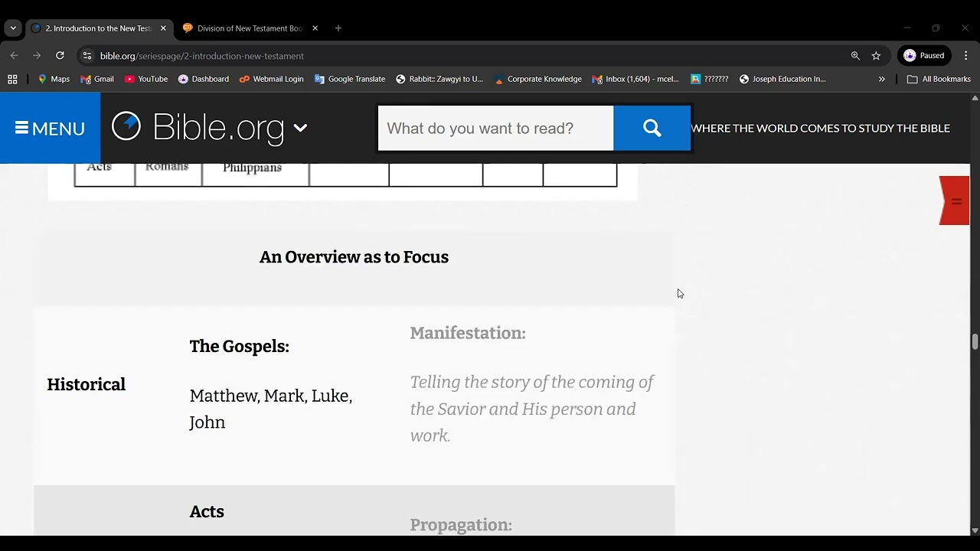This screenshot has height=551, width=980.
Task: Select the Historical row label
Action: [x=86, y=384]
